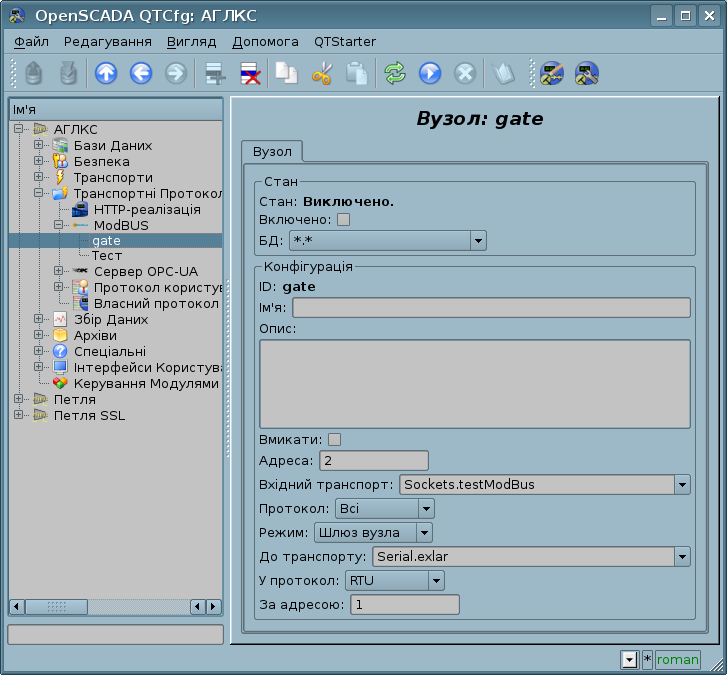Select the Вузол tab
727x675 pixels.
tap(272, 151)
